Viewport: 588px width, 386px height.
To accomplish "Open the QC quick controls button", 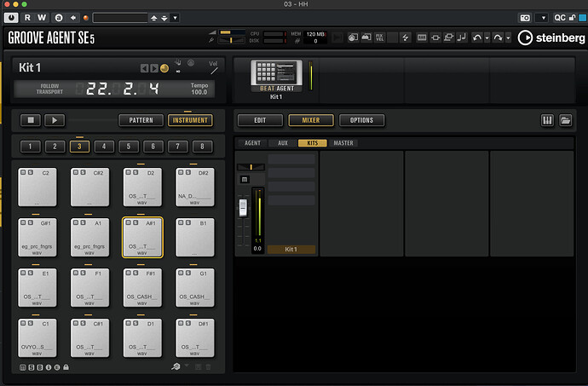I will (x=560, y=18).
